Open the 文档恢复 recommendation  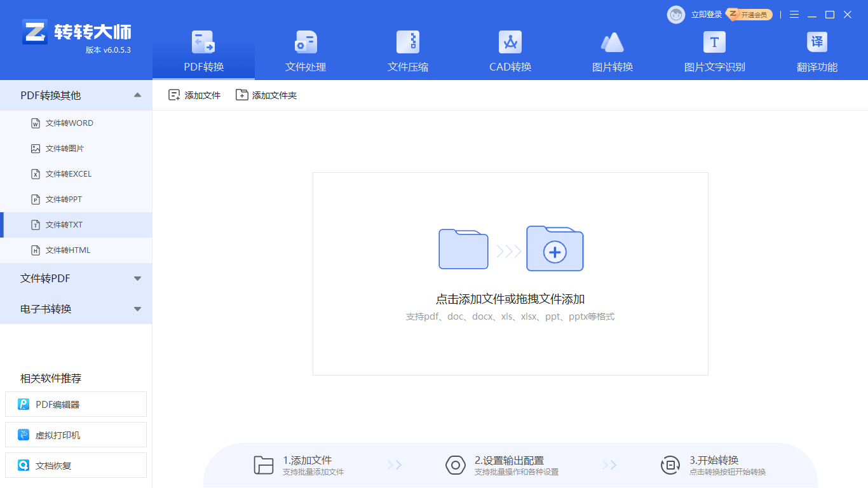[76, 465]
